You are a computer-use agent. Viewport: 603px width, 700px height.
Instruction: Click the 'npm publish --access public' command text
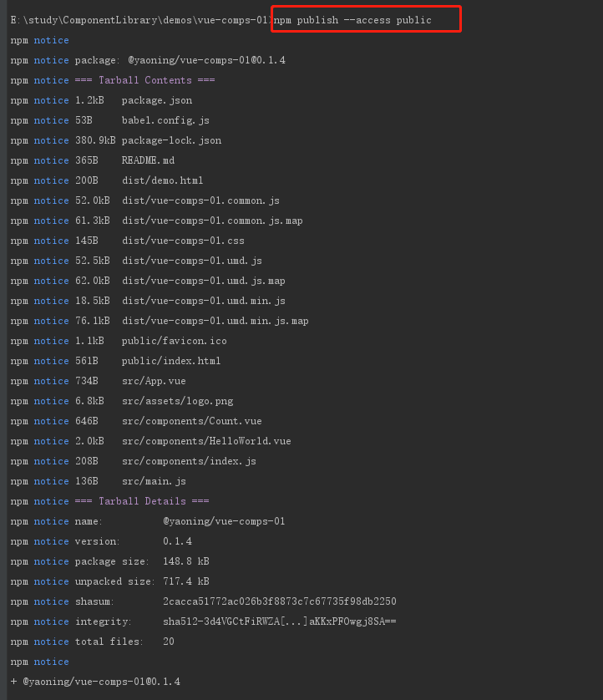[x=352, y=20]
